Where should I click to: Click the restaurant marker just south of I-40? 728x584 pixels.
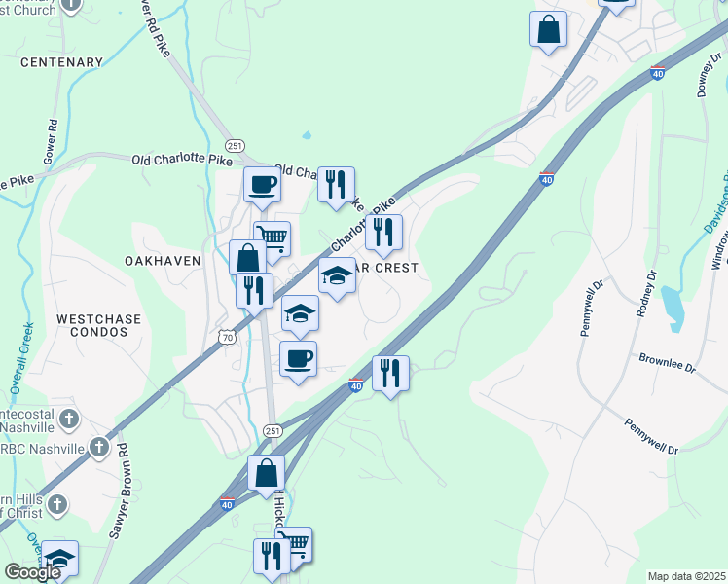click(390, 376)
